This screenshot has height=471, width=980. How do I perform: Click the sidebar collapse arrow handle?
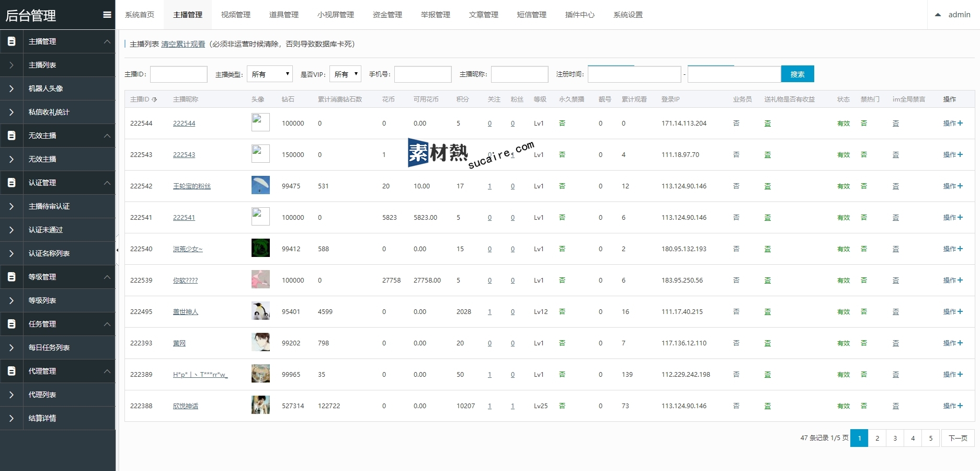coord(117,250)
